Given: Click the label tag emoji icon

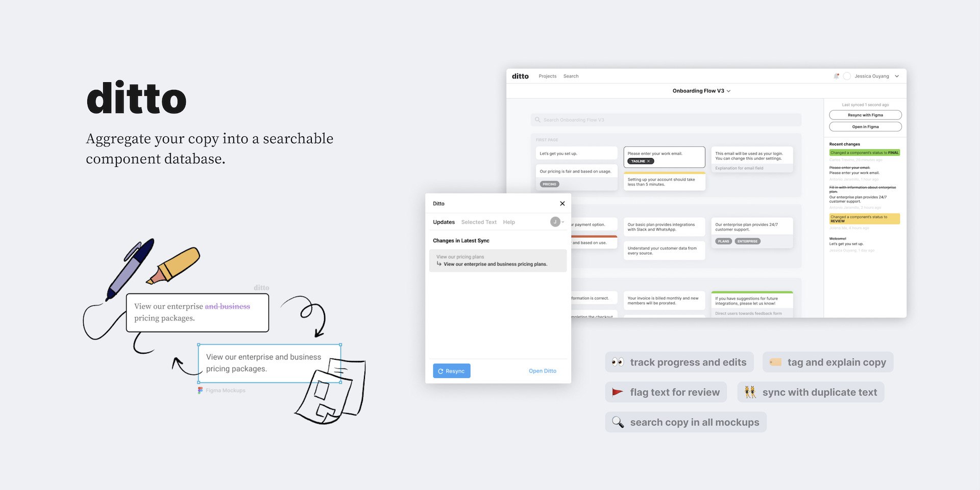Looking at the screenshot, I should coord(775,362).
